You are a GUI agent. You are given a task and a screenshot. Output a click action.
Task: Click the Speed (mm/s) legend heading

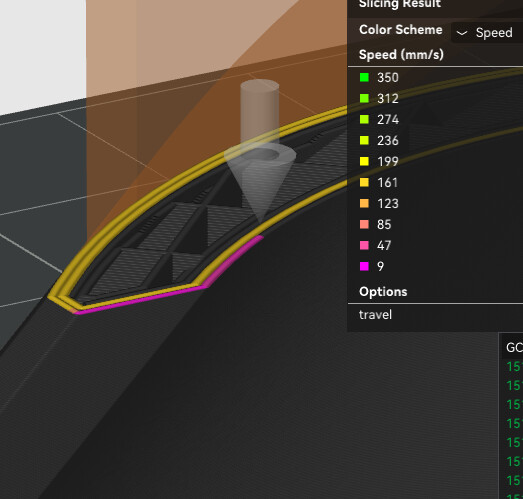[401, 54]
